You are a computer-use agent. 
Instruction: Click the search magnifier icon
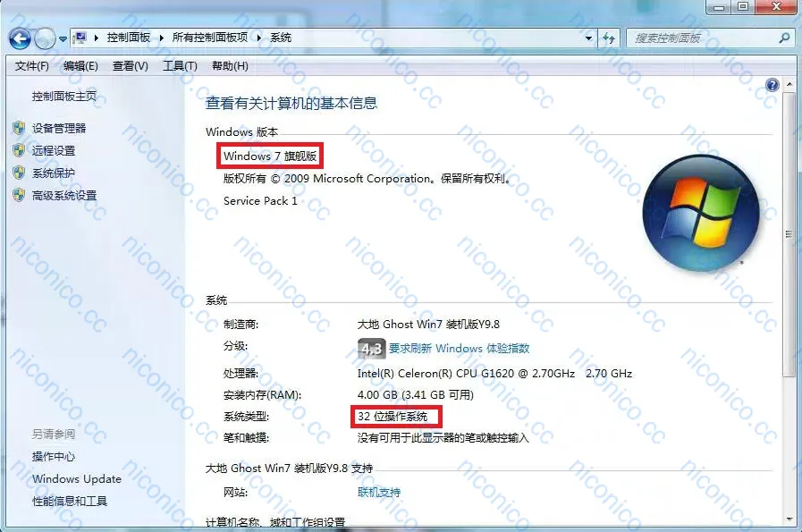783,38
